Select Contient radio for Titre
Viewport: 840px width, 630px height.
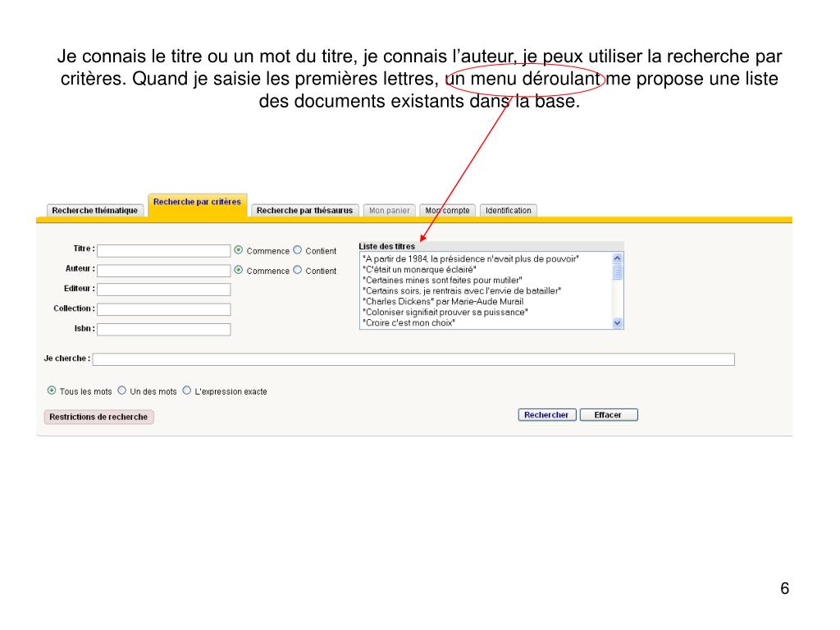coord(297,250)
